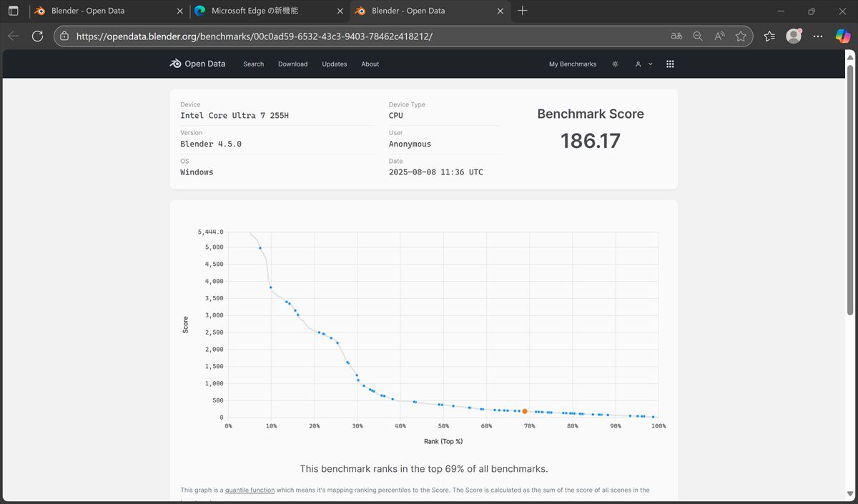Screen dimensions: 858x504
Task: Click the Blender 4.5.0 version value
Action: [211, 144]
